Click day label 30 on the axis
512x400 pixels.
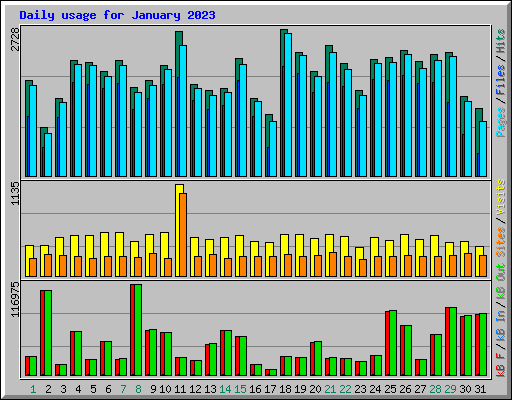465,389
